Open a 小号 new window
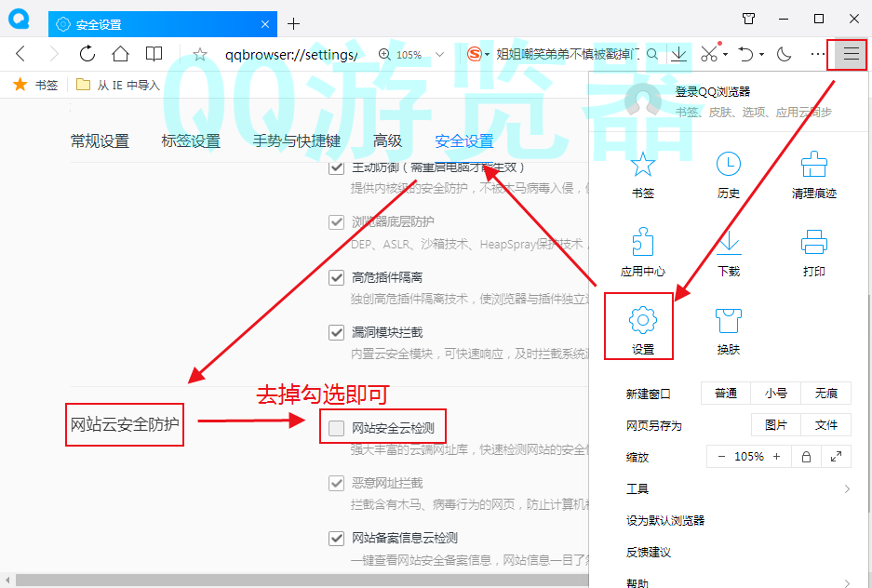 [x=776, y=394]
